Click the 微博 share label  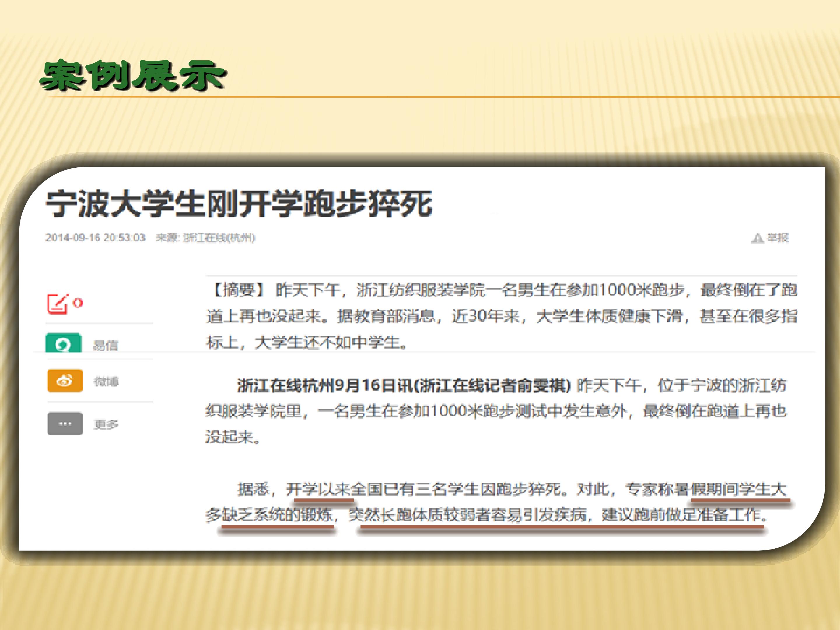106,381
